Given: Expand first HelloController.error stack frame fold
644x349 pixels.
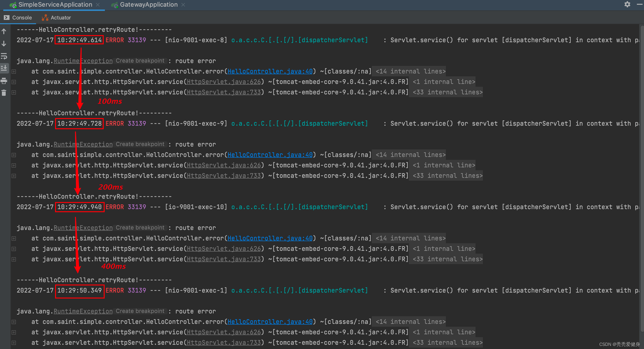Looking at the screenshot, I should click(x=14, y=71).
